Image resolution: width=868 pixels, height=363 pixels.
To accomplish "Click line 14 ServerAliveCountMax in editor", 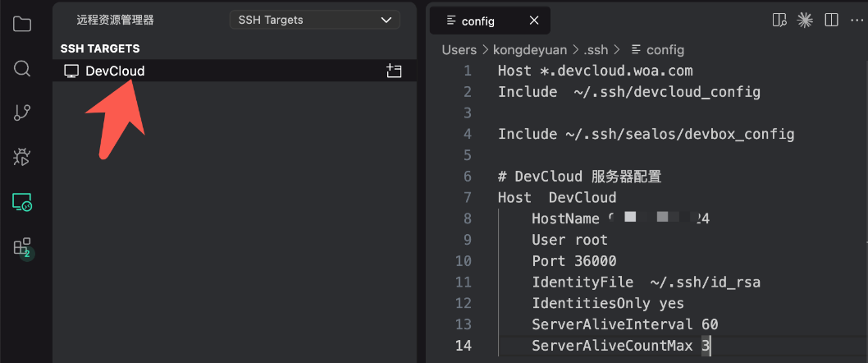I will 611,346.
